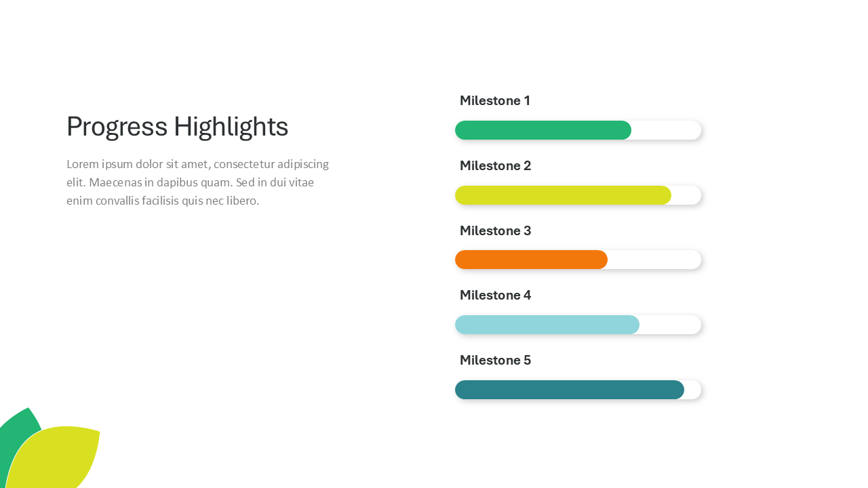Select the Milestone 2 label text
The image size is (868, 488).
[x=495, y=166]
